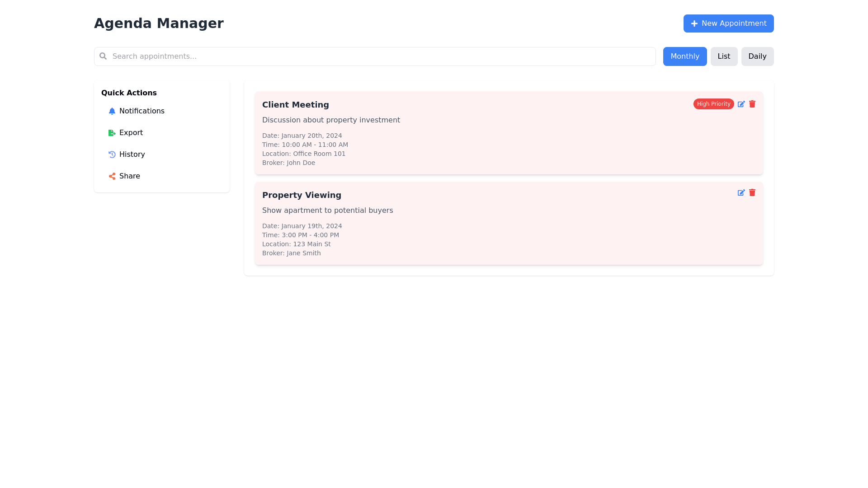Create a New Appointment

coord(728,23)
